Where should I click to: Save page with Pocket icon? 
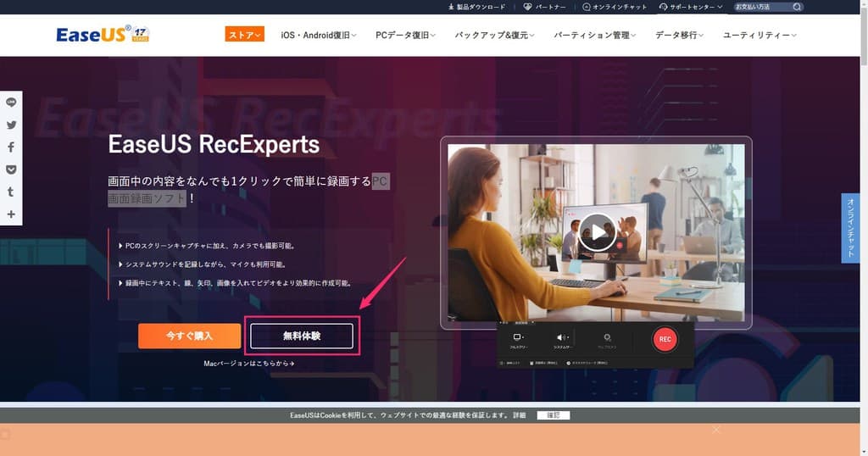pos(11,170)
